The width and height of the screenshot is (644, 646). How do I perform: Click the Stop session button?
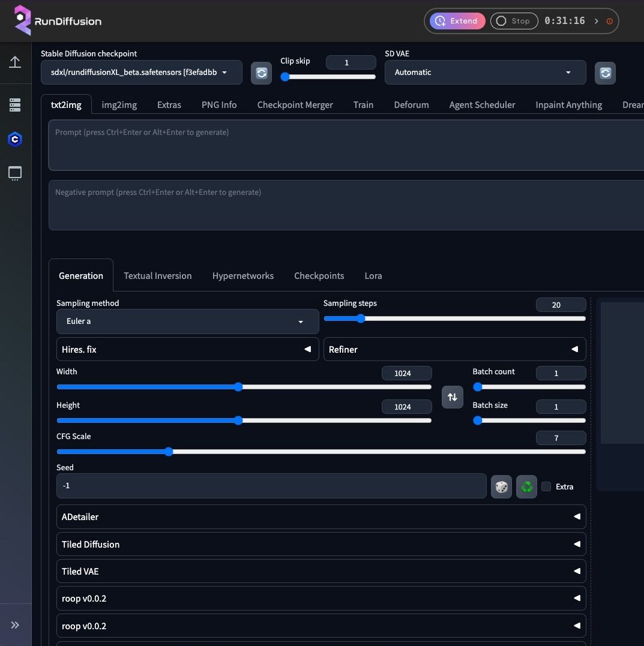pyautogui.click(x=513, y=21)
